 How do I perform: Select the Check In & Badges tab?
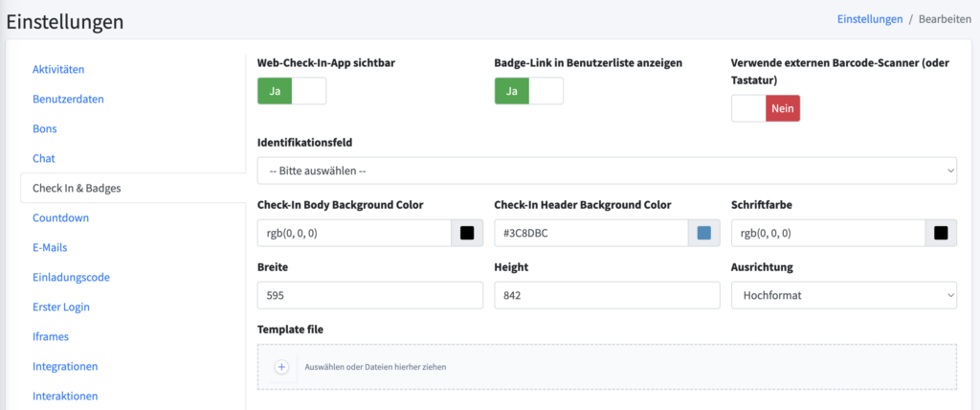[133, 188]
